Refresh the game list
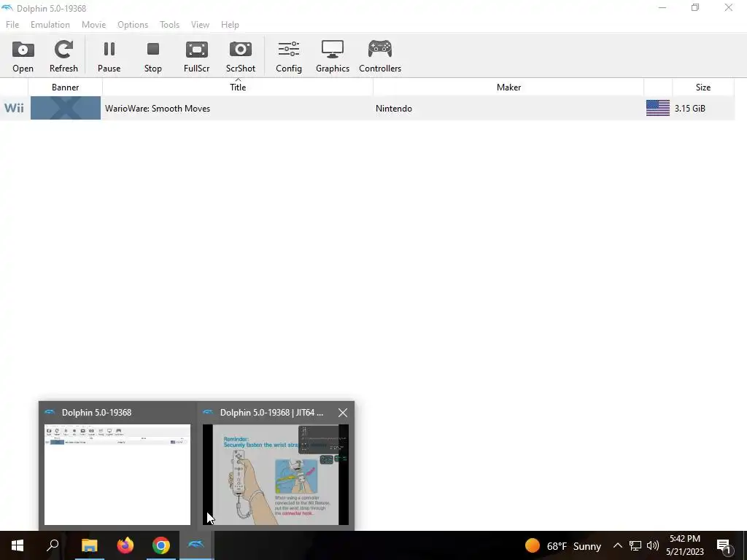 click(63, 56)
